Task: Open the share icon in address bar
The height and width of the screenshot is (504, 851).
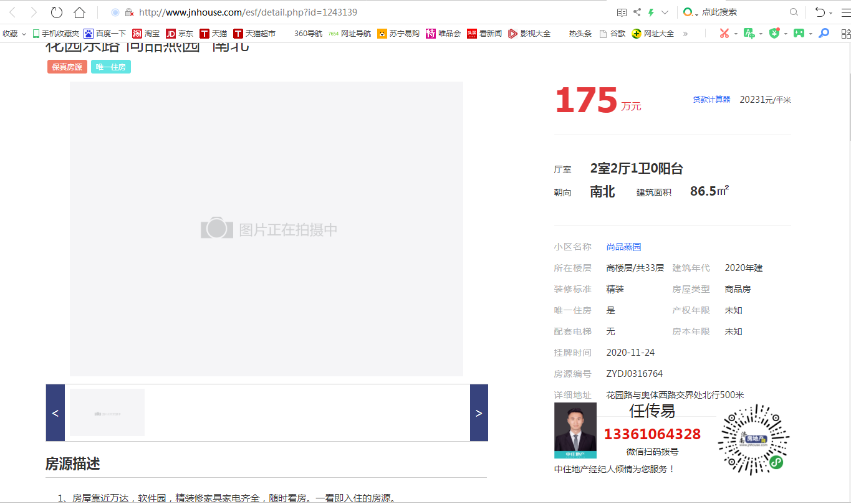Action: click(x=637, y=12)
